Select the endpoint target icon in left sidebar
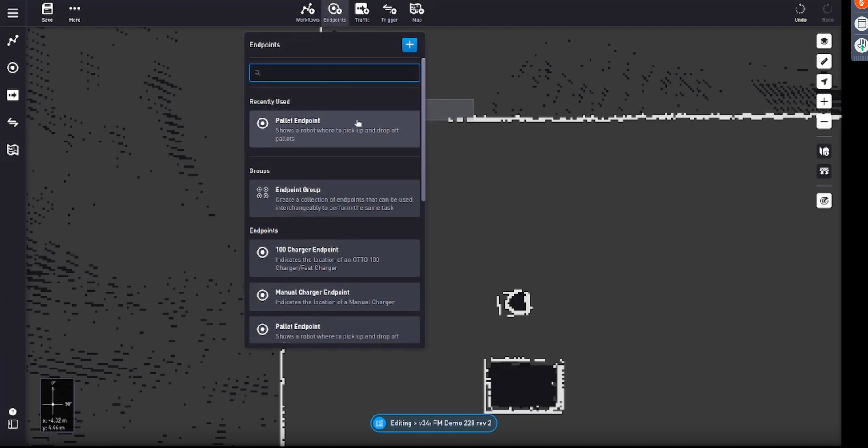This screenshot has width=868, height=448. pyautogui.click(x=13, y=68)
